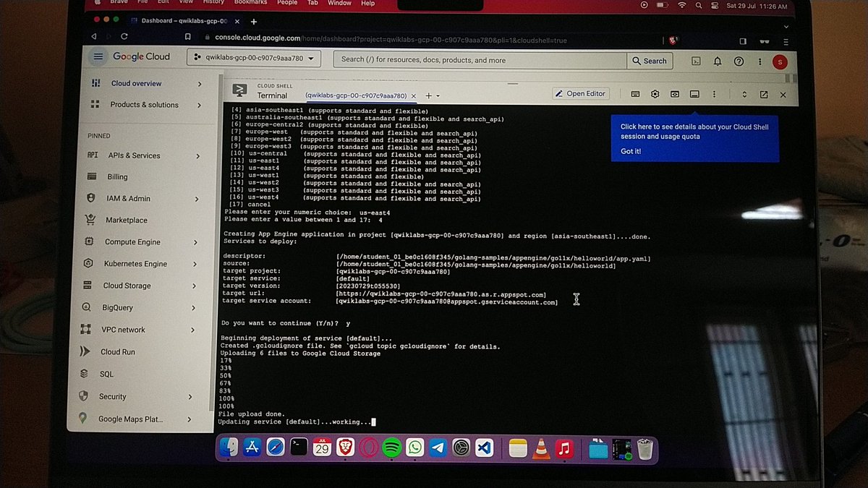Dismiss the usage quota popup with Got it
This screenshot has height=488, width=868.
pyautogui.click(x=631, y=151)
